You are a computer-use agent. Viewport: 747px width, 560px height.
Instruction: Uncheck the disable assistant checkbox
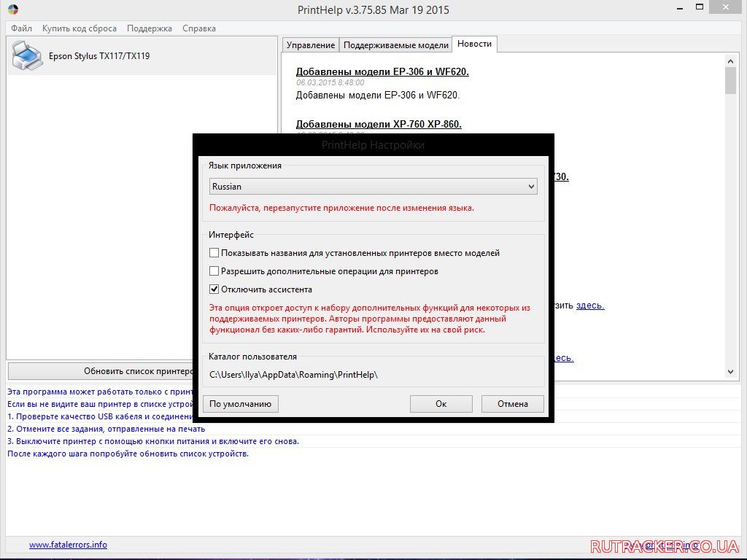click(214, 289)
